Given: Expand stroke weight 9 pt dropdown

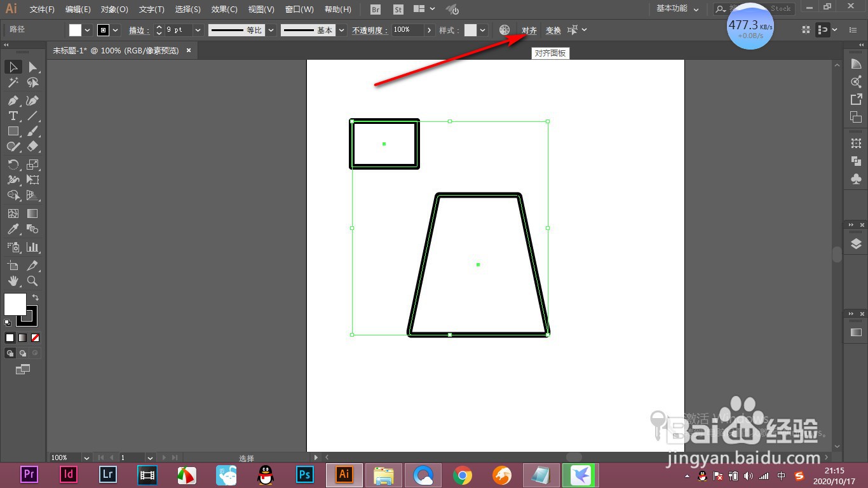Looking at the screenshot, I should pos(198,30).
